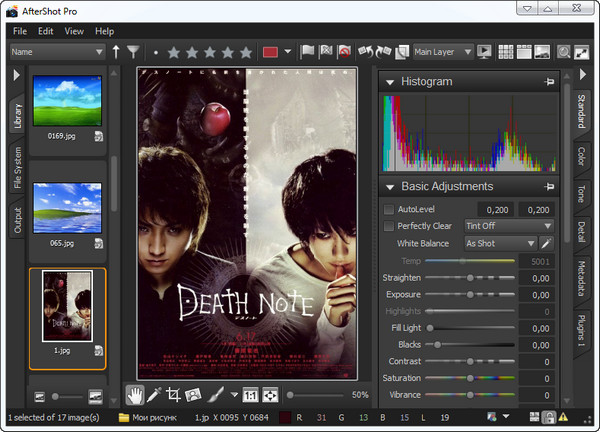Open the White Balance As Shot dropdown
The image size is (600, 432).
[x=501, y=243]
